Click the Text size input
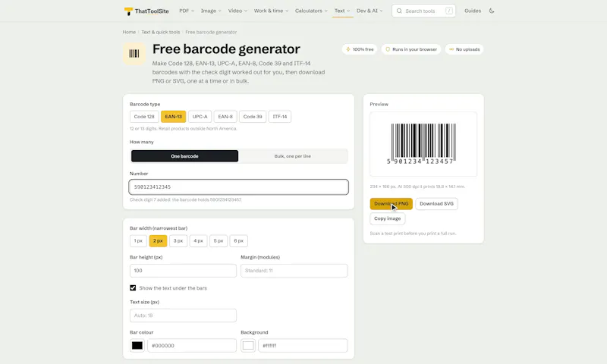 click(183, 315)
